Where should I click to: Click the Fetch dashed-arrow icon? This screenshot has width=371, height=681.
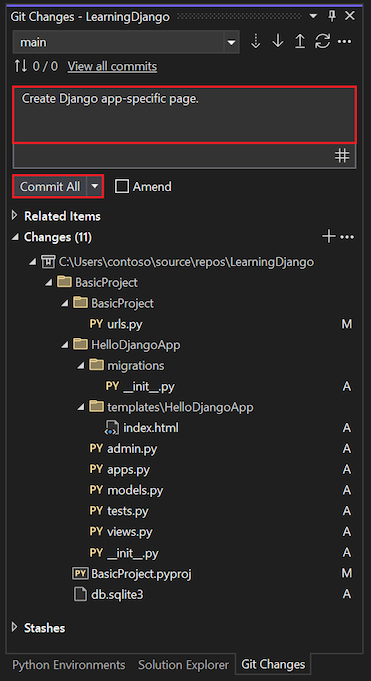tap(255, 42)
